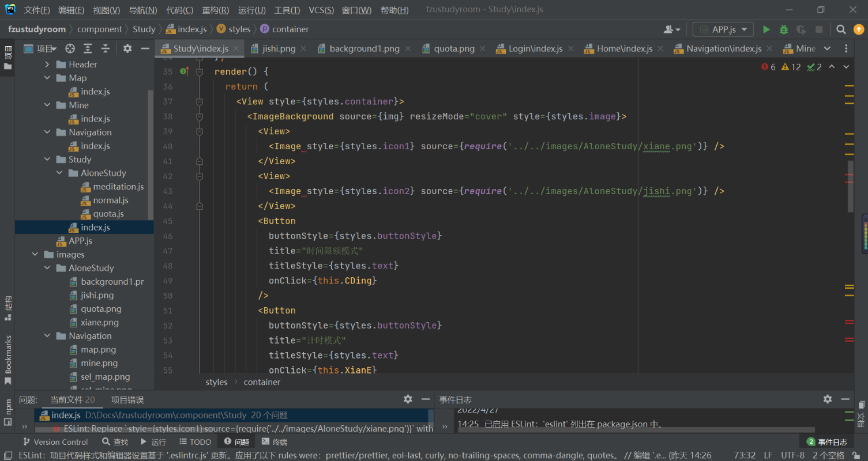
Task: Collapse all in project panel
Action: pyautogui.click(x=105, y=49)
